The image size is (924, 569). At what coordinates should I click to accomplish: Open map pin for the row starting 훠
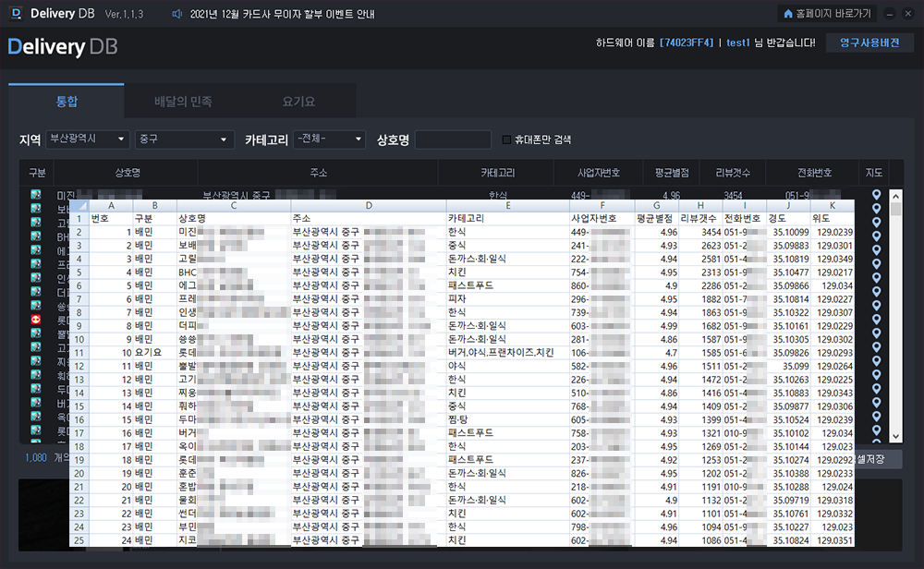coord(876,375)
